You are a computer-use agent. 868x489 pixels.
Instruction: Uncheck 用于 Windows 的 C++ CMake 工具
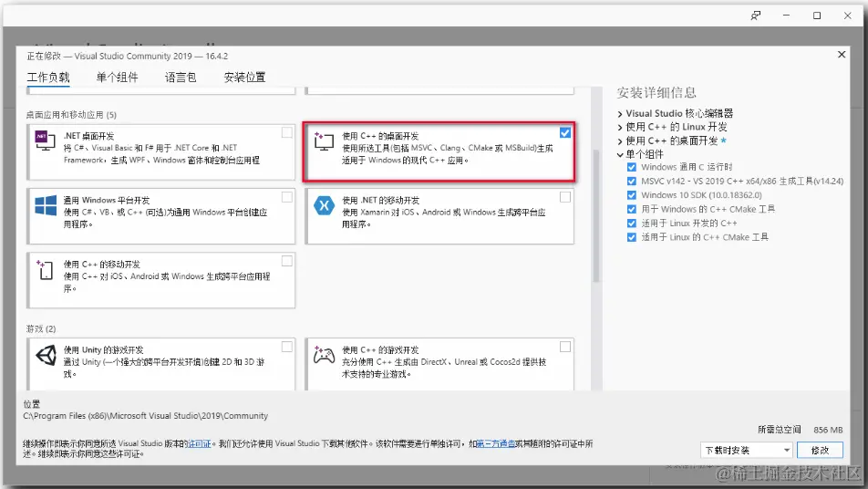click(x=632, y=209)
